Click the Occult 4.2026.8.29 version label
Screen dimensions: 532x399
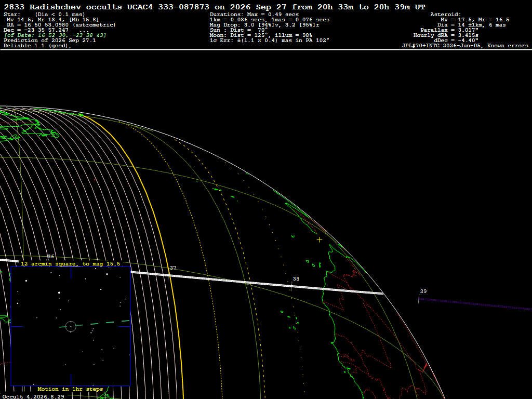pos(33,396)
